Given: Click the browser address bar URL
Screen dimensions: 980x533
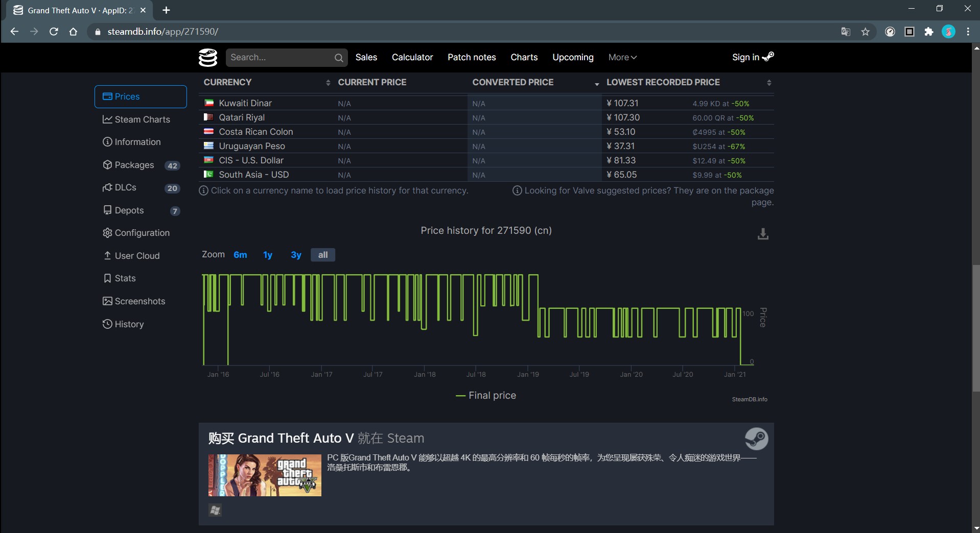Looking at the screenshot, I should pos(163,32).
